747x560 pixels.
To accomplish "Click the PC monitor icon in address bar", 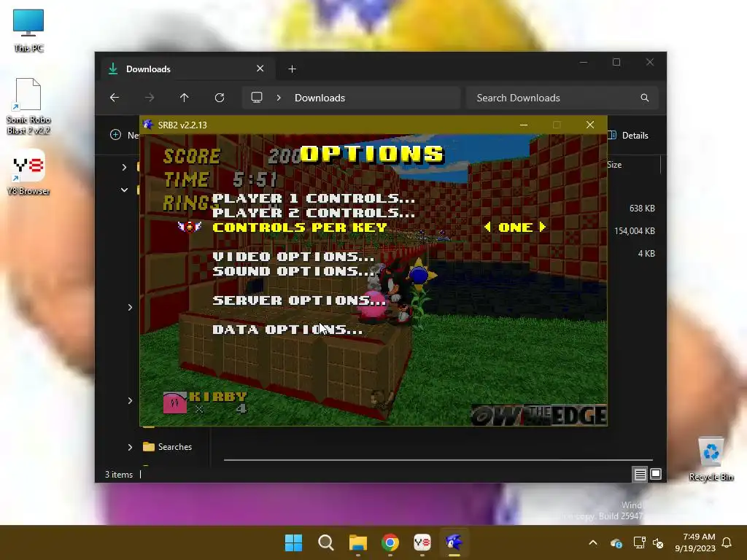I will (257, 98).
